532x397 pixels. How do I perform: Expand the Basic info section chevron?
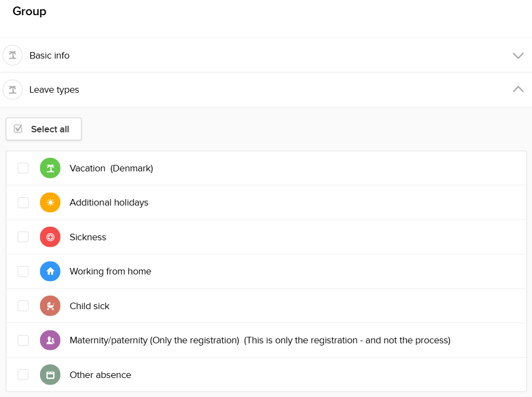point(518,55)
